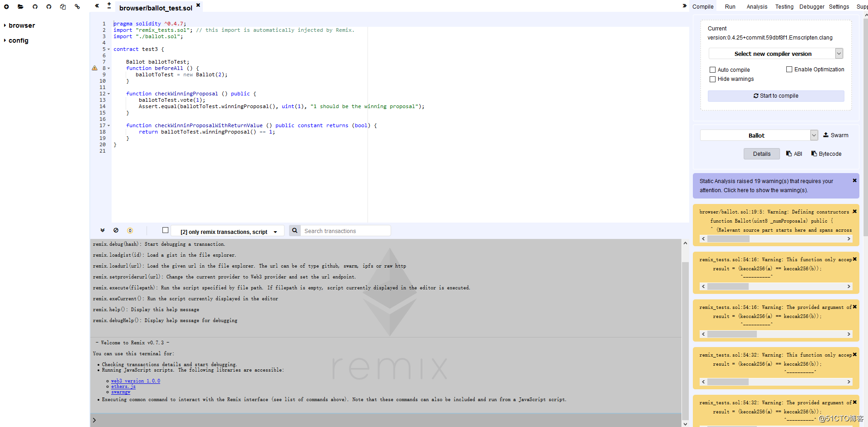Fold the checkWinningProposal function at line 12
The image size is (868, 427).
click(x=109, y=94)
